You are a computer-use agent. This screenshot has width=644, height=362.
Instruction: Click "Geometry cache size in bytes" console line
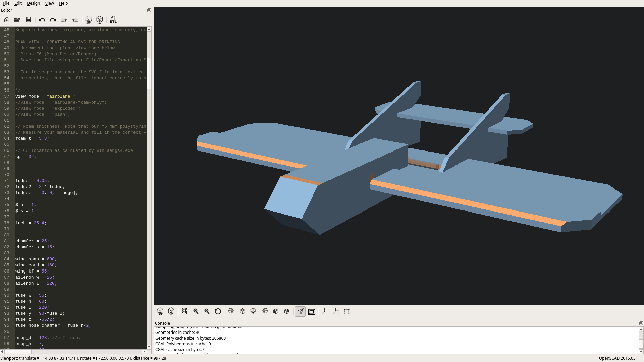click(x=191, y=338)
